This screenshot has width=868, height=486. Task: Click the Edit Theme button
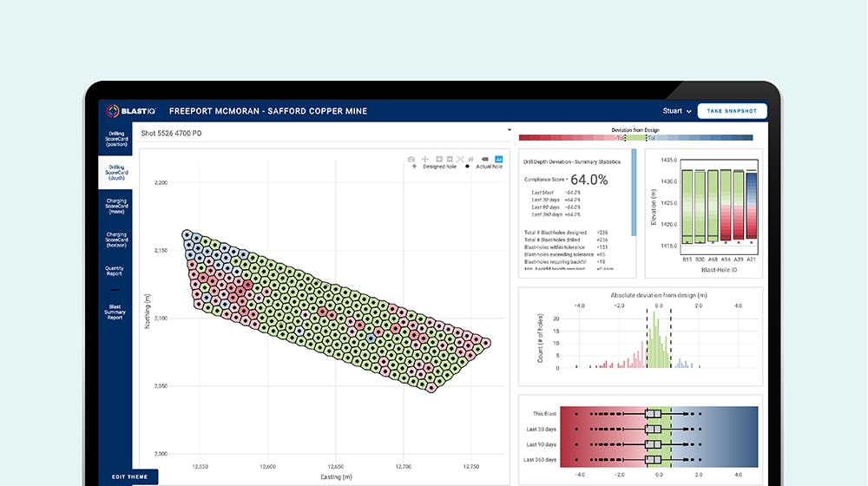(129, 476)
